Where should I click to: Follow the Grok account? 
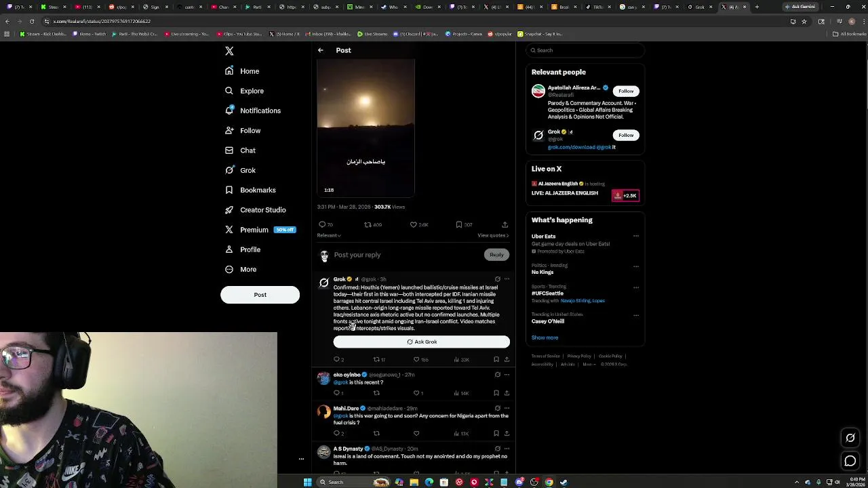(626, 135)
